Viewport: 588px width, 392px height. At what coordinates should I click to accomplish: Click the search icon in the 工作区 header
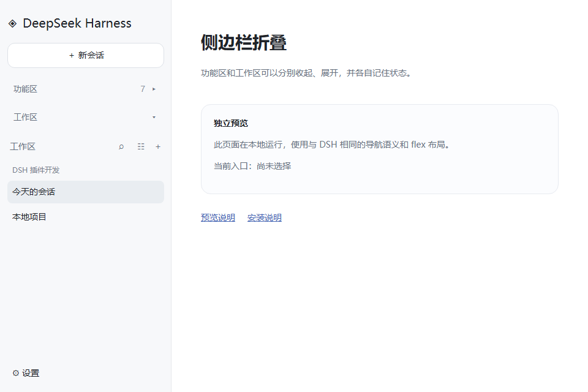[121, 146]
